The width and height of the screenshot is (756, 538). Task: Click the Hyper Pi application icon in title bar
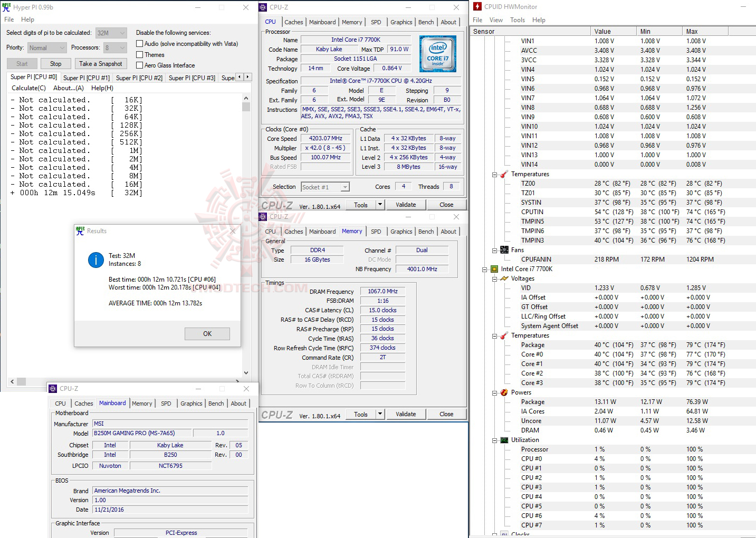tap(7, 7)
